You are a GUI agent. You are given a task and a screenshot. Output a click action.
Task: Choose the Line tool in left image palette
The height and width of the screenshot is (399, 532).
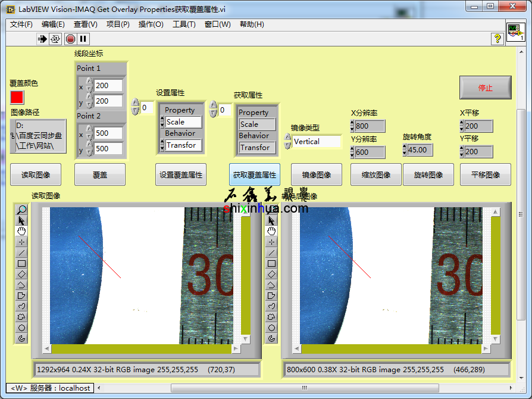[21, 253]
